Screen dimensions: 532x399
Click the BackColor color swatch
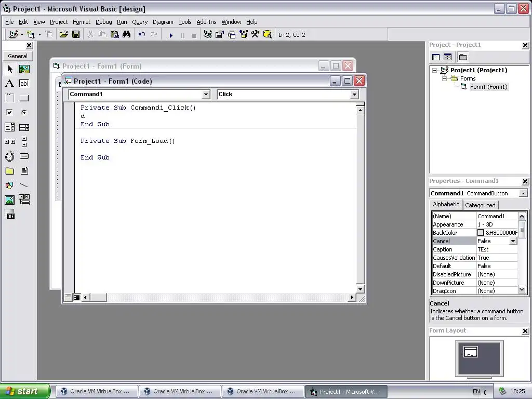[x=481, y=233]
